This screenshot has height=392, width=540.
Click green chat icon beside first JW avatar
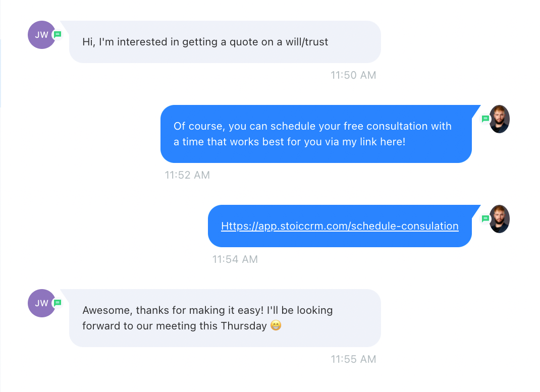click(58, 34)
